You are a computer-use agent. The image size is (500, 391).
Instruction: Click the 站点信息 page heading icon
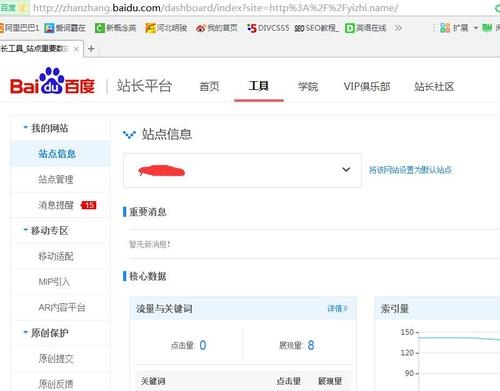pos(129,135)
